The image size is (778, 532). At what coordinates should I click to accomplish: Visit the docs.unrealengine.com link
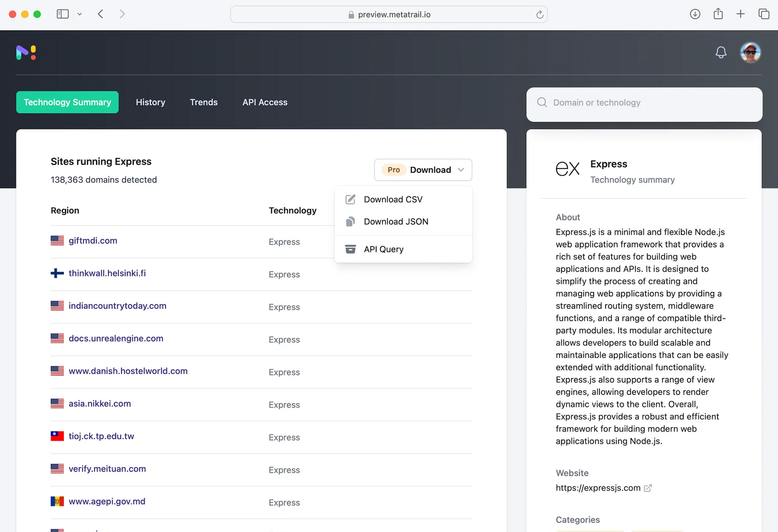[x=116, y=338]
